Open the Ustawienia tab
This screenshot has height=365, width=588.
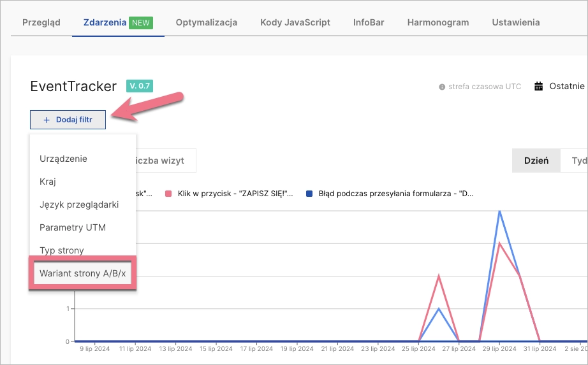click(x=515, y=22)
